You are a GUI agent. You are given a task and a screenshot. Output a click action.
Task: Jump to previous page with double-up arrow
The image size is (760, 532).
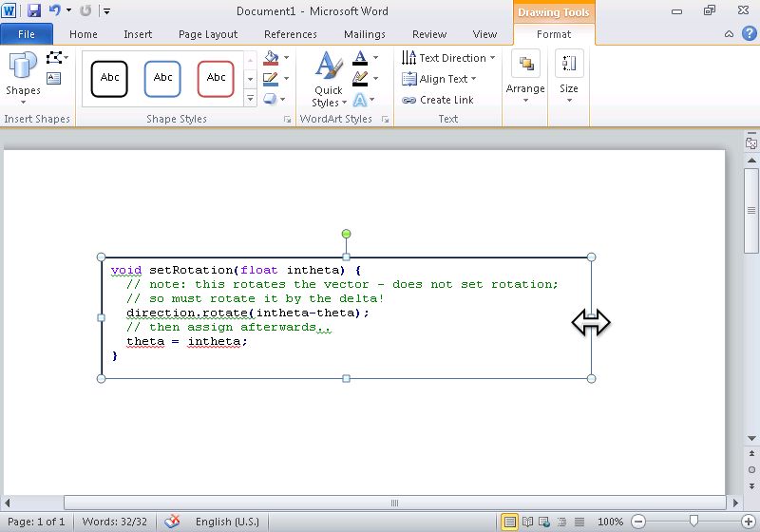[751, 453]
